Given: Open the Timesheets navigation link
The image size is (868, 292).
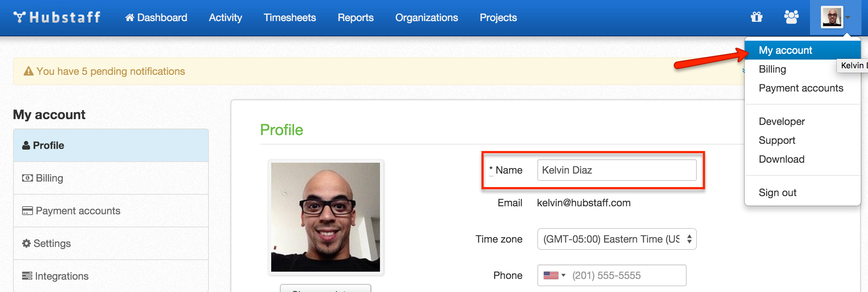Looking at the screenshot, I should point(289,17).
